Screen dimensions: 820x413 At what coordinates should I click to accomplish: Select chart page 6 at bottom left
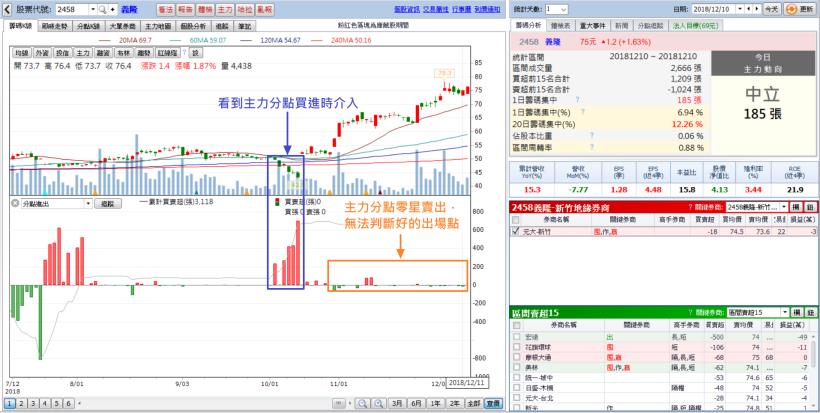pos(67,403)
